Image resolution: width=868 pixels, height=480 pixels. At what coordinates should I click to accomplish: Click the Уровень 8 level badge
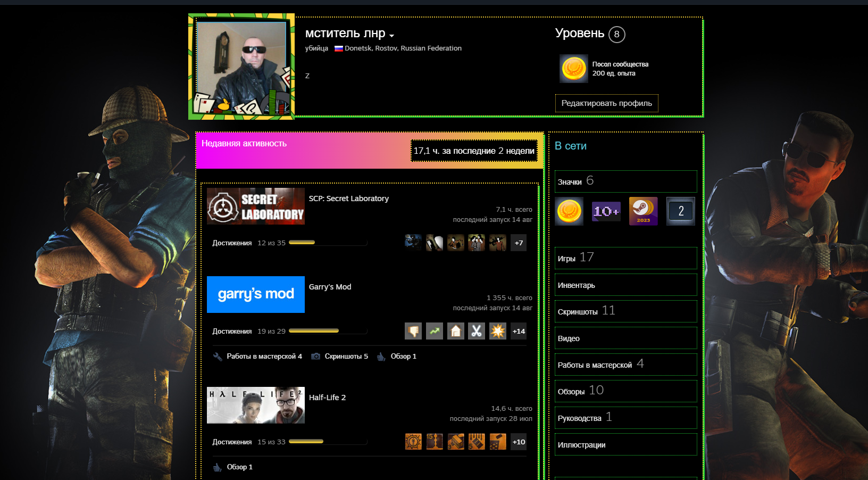tap(616, 34)
